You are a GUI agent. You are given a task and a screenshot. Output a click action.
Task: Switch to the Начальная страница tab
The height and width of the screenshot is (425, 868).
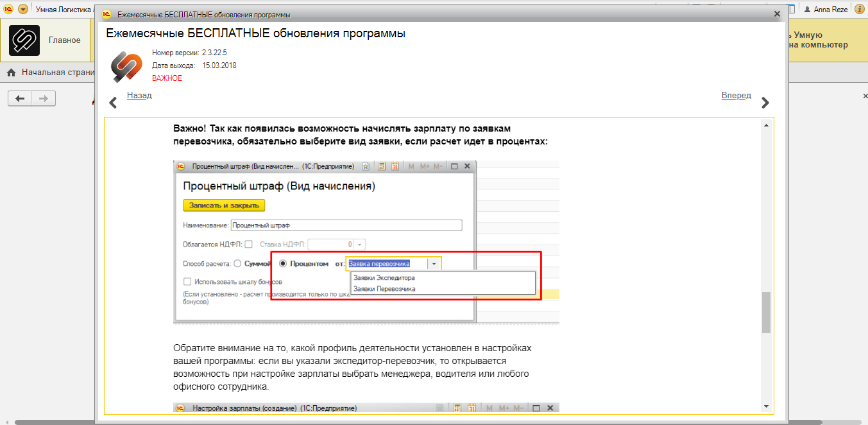[x=58, y=73]
